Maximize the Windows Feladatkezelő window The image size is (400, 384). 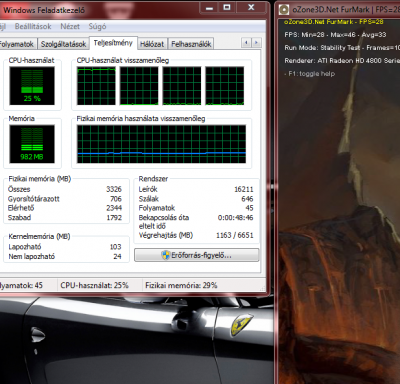(227, 8)
